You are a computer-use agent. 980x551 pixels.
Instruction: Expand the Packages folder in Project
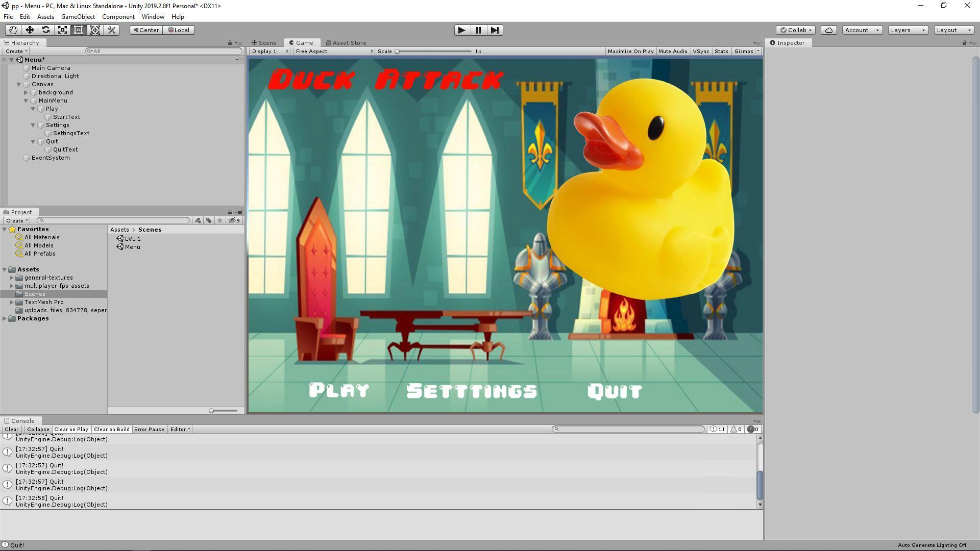5,319
